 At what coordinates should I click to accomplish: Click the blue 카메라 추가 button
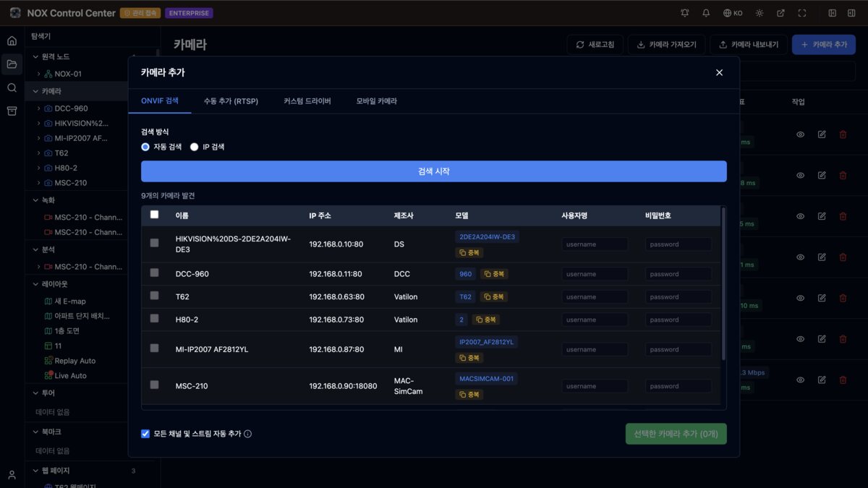[824, 45]
